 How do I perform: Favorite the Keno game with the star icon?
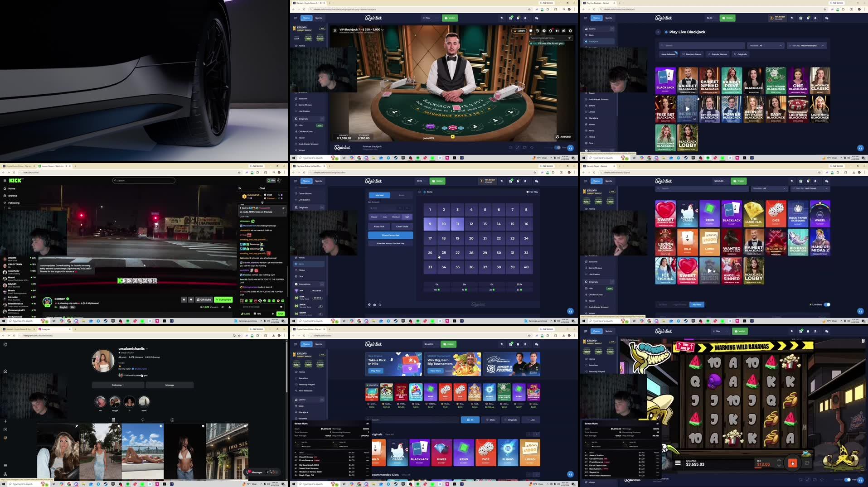pyautogui.click(x=380, y=304)
